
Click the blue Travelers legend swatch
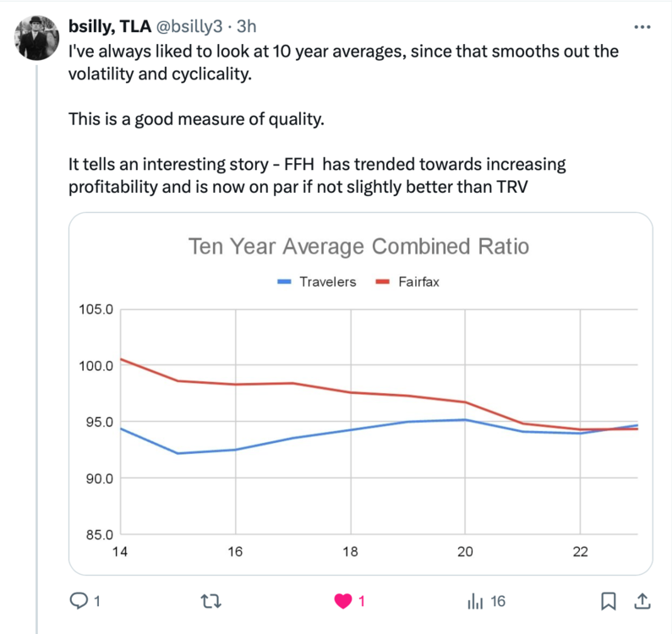[x=284, y=281]
